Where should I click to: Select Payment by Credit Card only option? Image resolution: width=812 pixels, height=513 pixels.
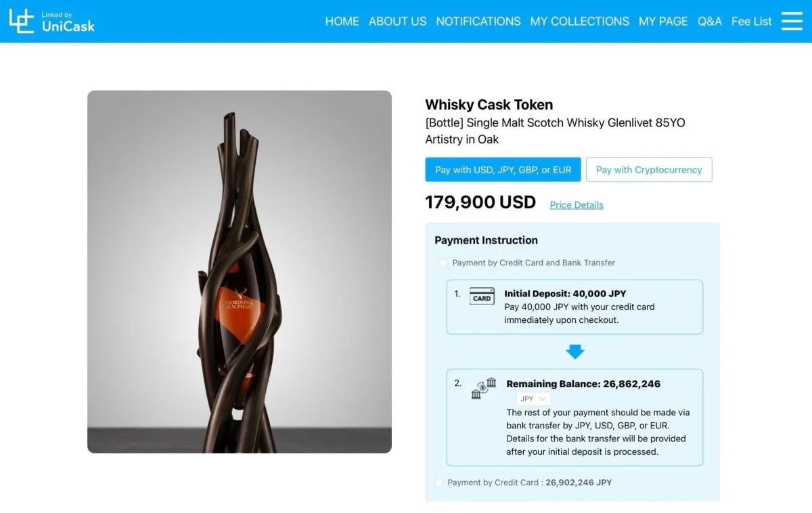click(439, 483)
